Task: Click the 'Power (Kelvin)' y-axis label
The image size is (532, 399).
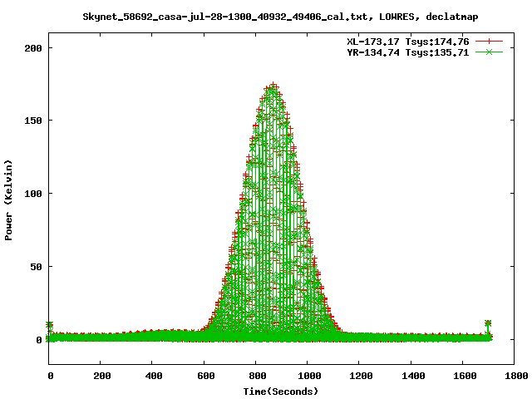Action: [8, 200]
